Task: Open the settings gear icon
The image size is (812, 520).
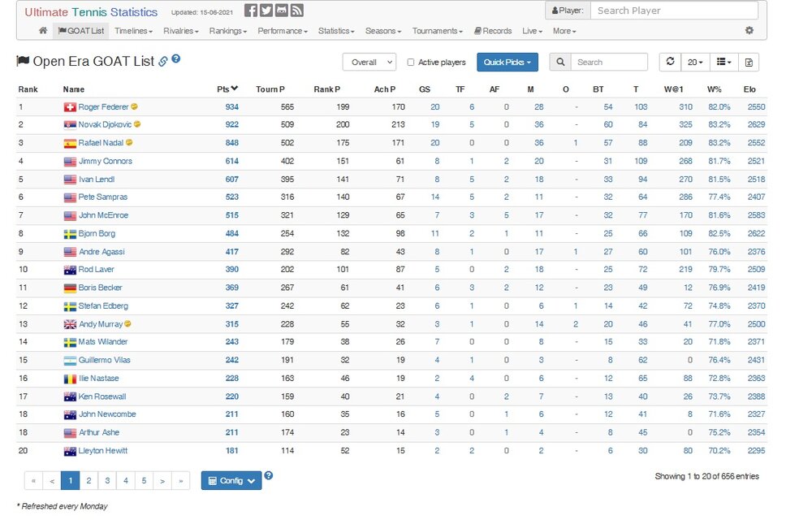Action: coord(749,31)
